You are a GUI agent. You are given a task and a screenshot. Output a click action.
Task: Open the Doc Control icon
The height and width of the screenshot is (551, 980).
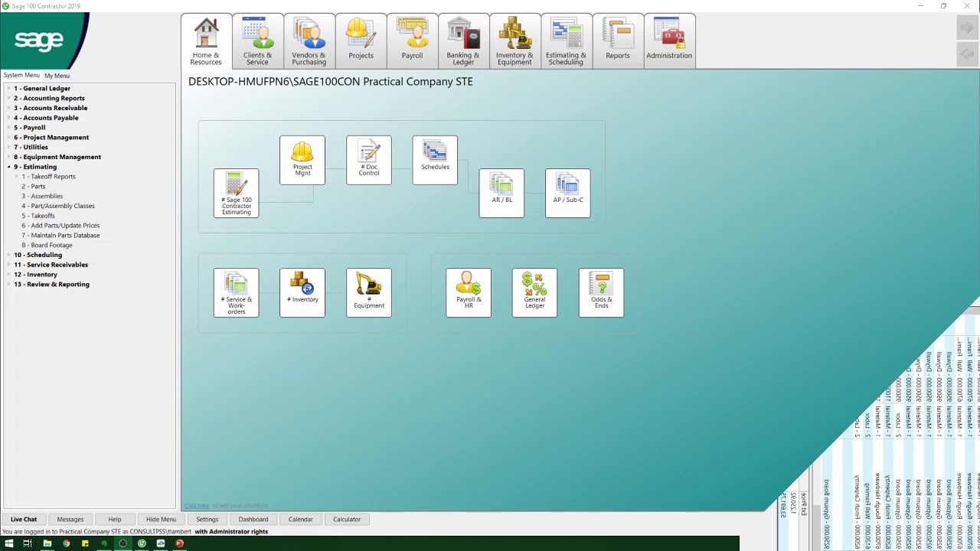[x=369, y=160]
